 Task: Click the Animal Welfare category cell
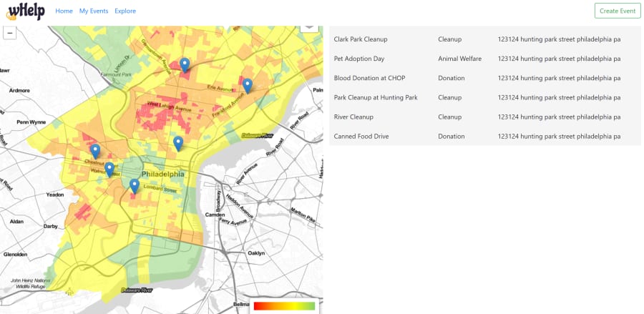(459, 59)
